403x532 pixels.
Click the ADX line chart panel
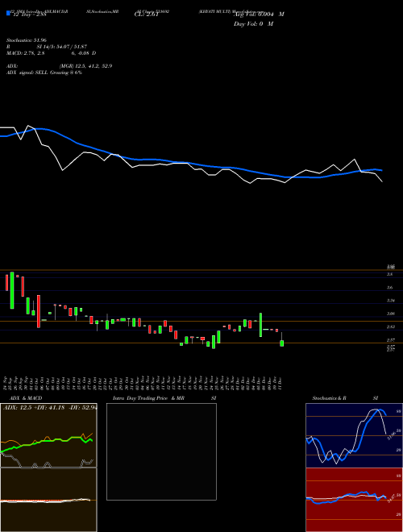click(48, 435)
